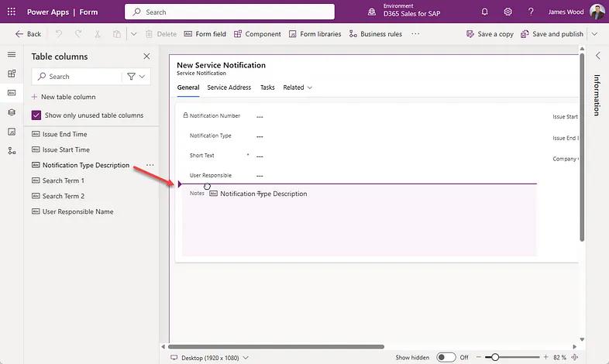This screenshot has width=609, height=364.
Task: Click the Paste clipboard icon
Action: [116, 34]
